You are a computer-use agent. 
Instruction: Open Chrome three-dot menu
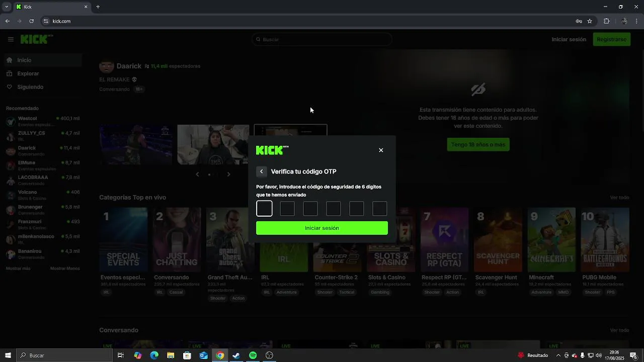pos(636,21)
